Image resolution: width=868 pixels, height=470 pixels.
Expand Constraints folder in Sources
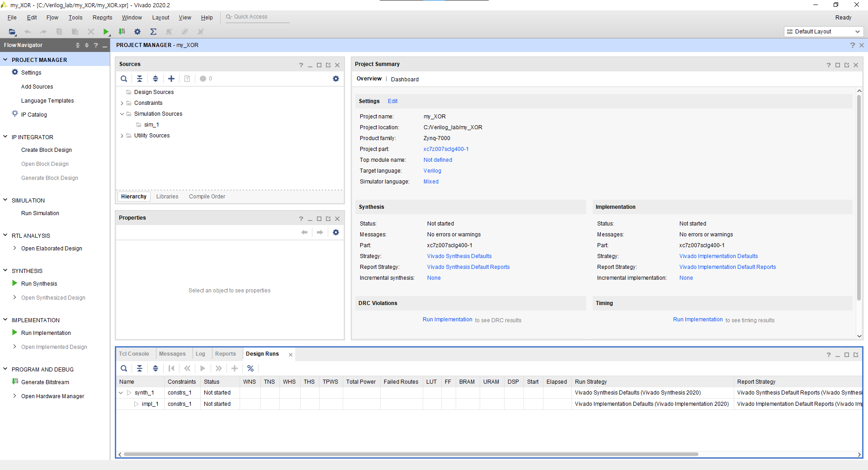pos(122,103)
